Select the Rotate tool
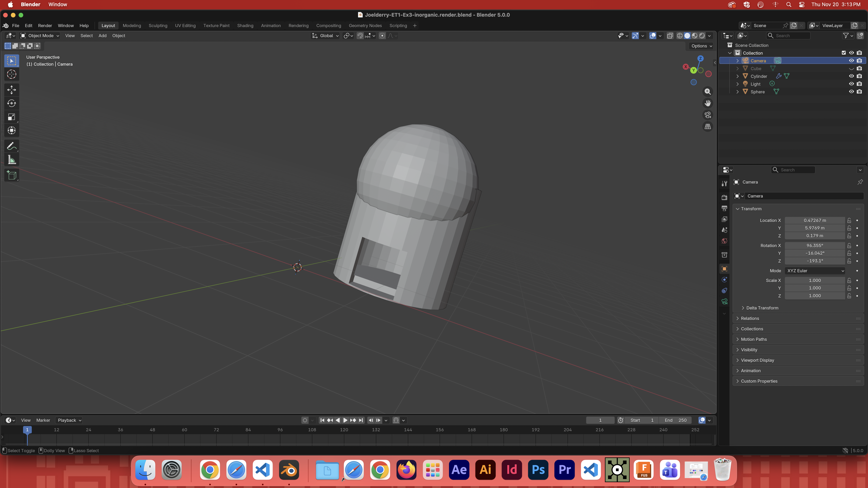The height and width of the screenshot is (488, 868). pos(11,103)
